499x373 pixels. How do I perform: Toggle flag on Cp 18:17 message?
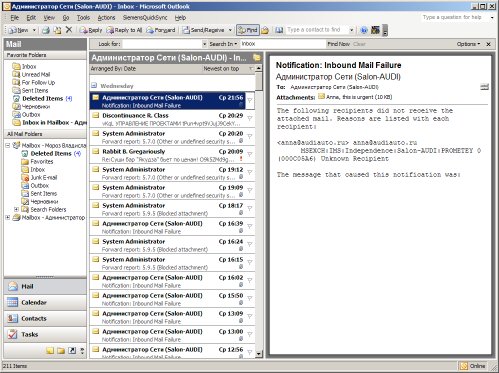250,208
